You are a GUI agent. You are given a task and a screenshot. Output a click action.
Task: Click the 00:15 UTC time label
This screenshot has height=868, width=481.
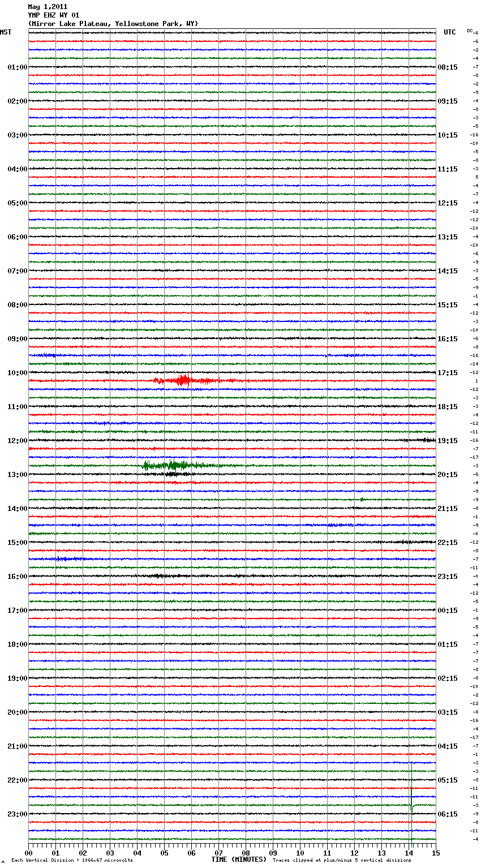(x=448, y=611)
